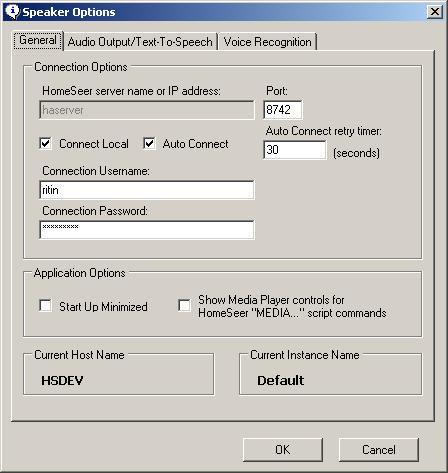
Task: Select the Connection Username field
Action: click(147, 190)
